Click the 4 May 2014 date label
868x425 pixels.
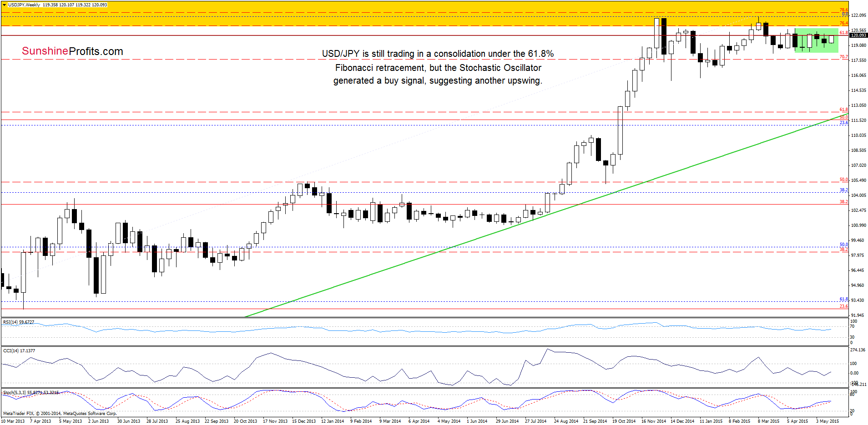[449, 421]
